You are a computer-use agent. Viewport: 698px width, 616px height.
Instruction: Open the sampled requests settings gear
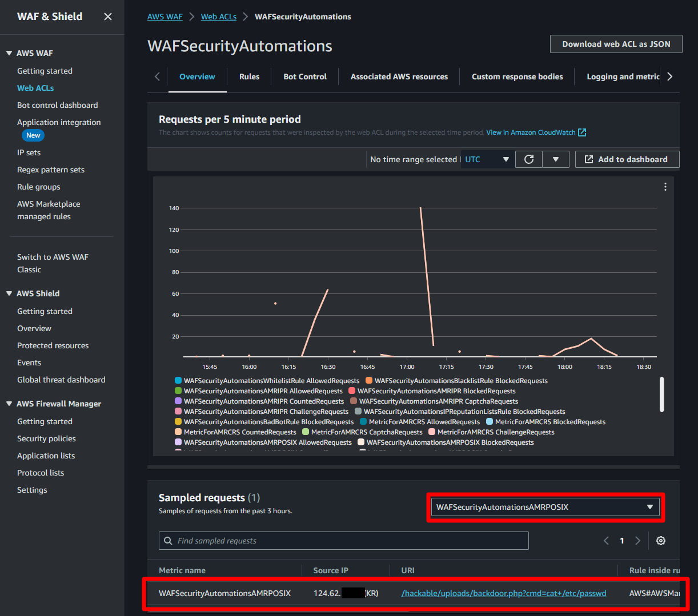coord(661,541)
